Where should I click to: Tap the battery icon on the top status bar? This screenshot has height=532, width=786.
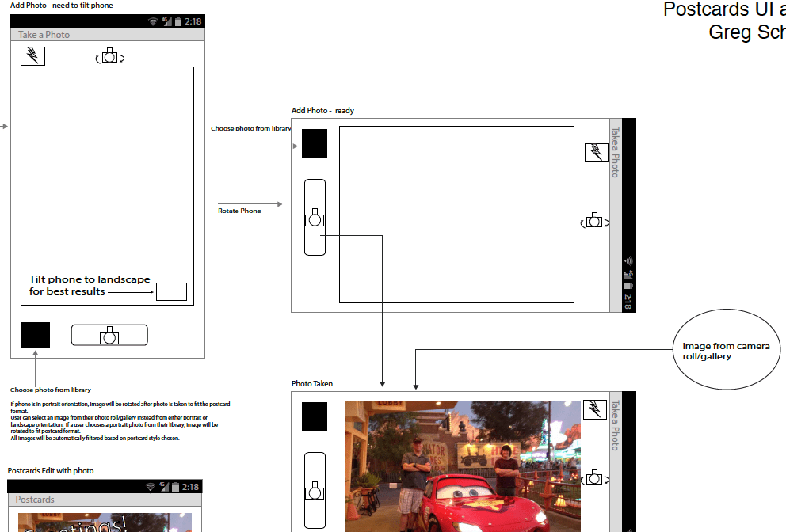(177, 21)
